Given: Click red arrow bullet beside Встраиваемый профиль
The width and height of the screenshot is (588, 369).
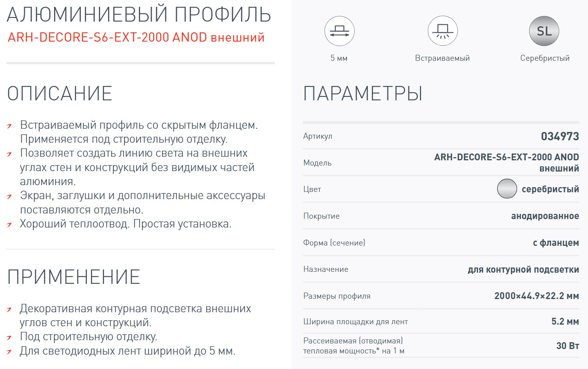Looking at the screenshot, I should click(x=9, y=126).
